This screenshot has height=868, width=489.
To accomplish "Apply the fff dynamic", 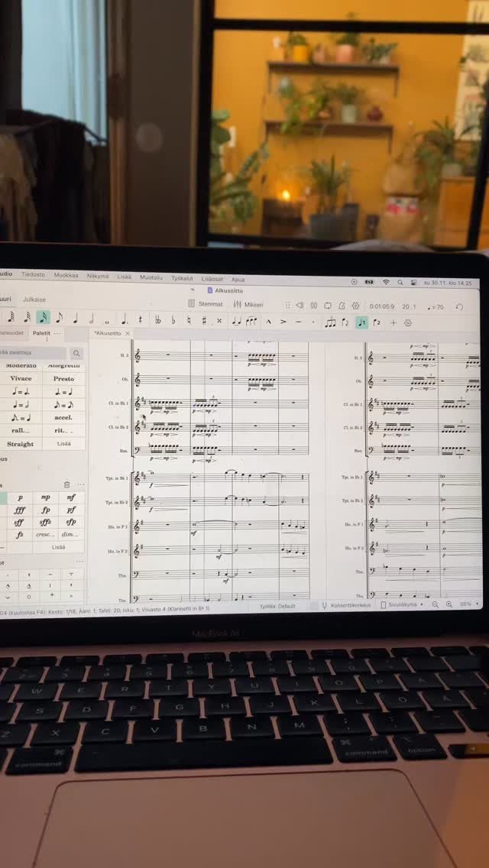I will [x=20, y=510].
